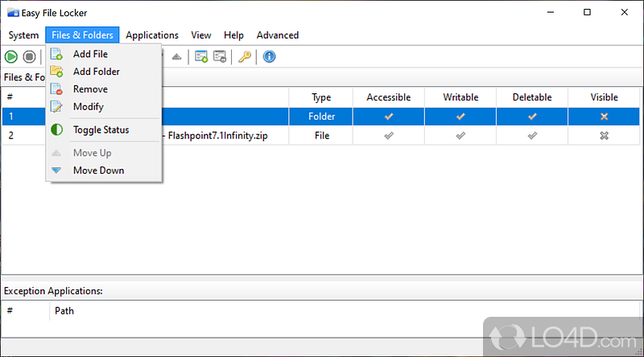
Task: Select the Folder type cell in row 1
Action: pos(321,117)
